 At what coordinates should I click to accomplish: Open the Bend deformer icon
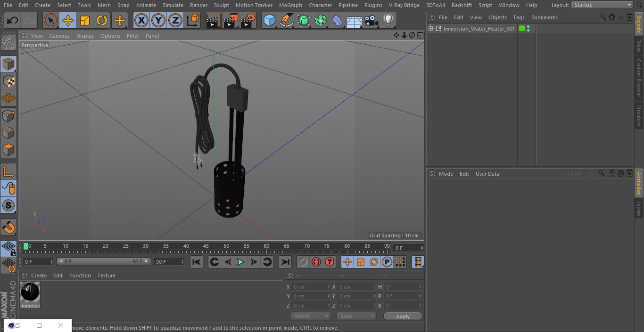pos(338,20)
